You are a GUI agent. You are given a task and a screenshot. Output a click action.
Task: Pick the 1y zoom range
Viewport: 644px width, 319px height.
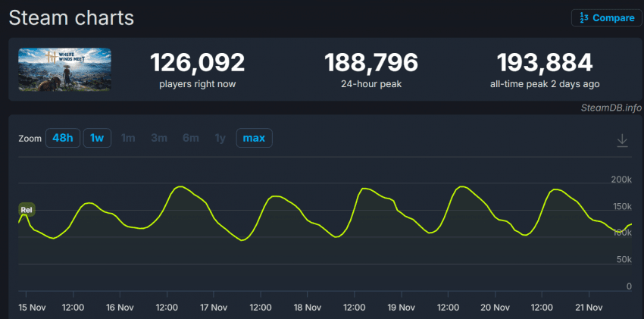point(220,138)
